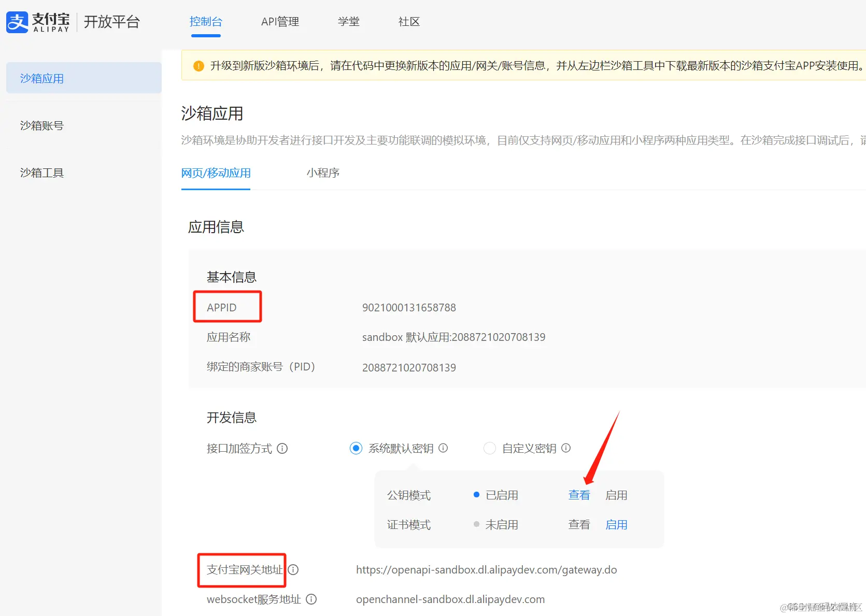Click the 未启用 status in 证书模式 row
This screenshot has height=616, width=866.
(x=502, y=525)
